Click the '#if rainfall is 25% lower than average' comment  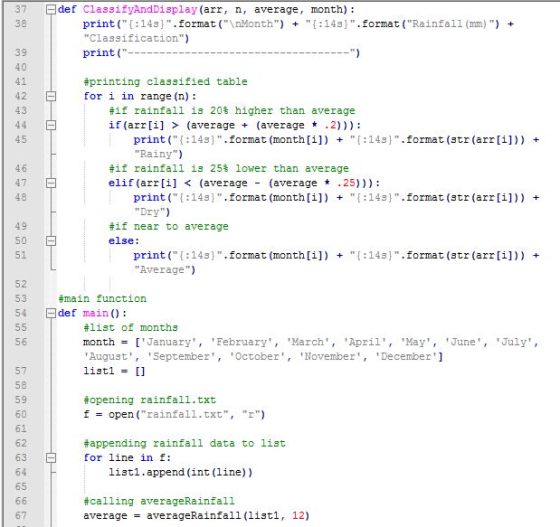[x=229, y=169]
